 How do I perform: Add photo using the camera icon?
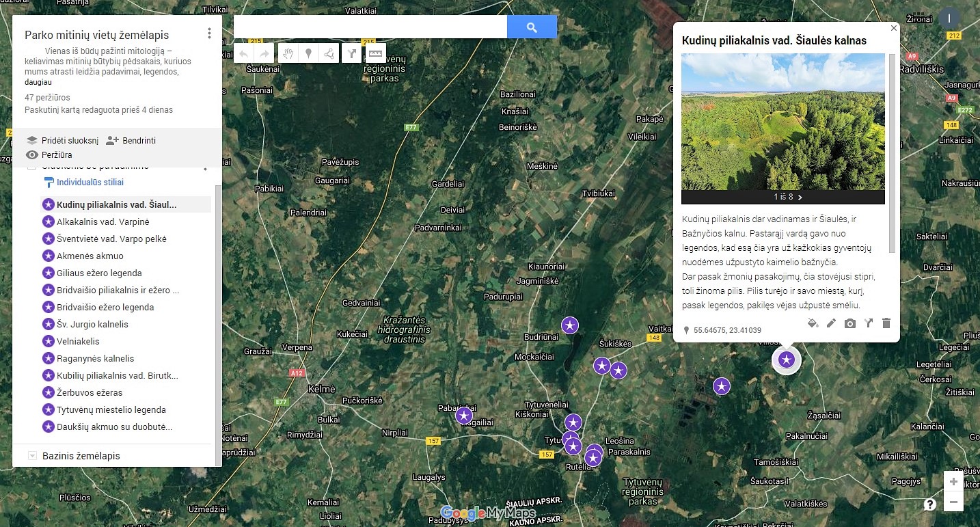point(849,323)
